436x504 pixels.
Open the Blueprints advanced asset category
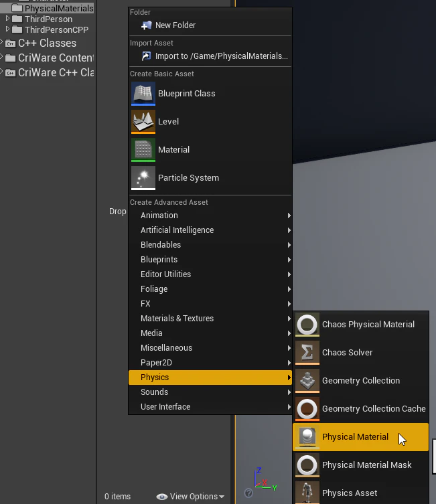click(210, 260)
